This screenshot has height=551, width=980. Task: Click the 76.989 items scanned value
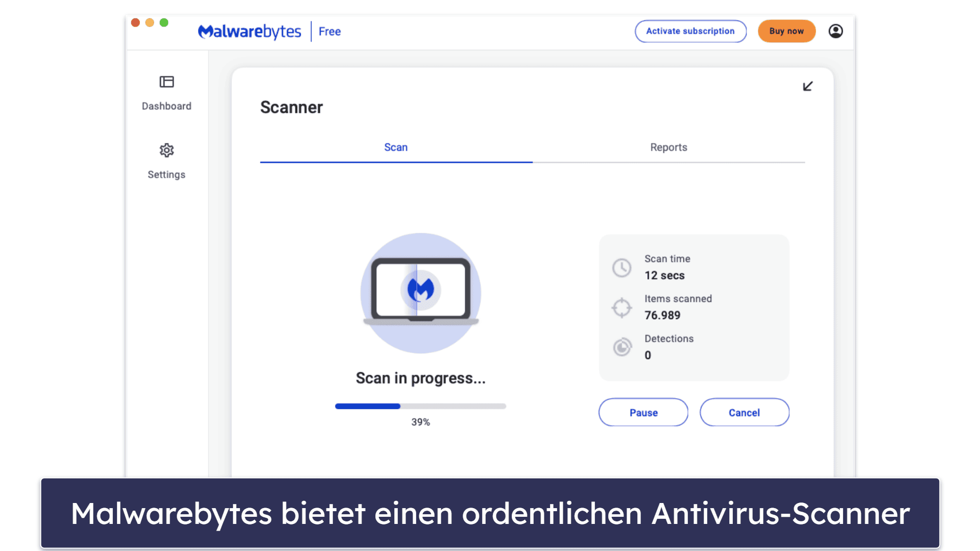click(x=662, y=316)
